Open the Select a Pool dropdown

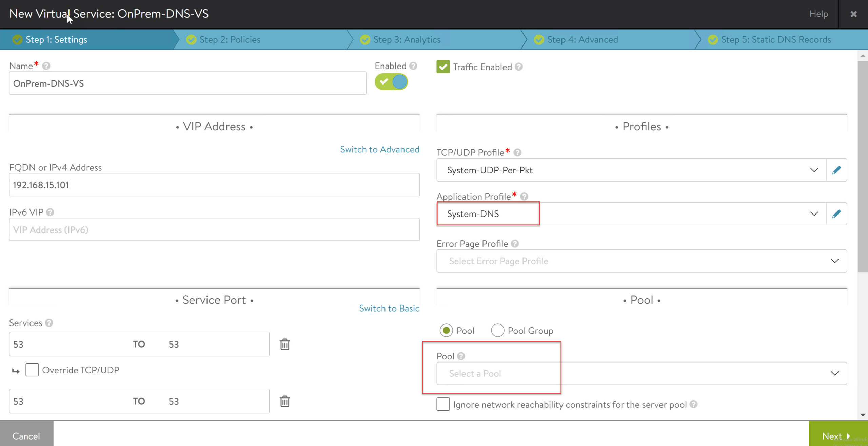(641, 373)
